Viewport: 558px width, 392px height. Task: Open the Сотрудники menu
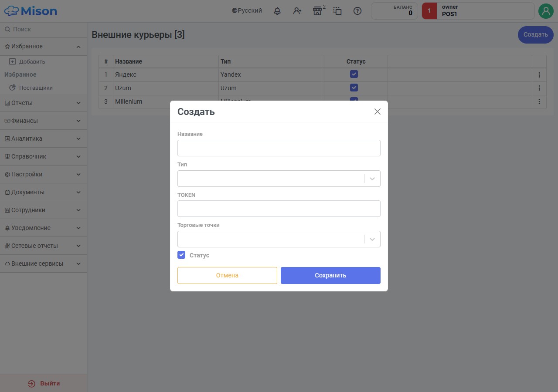44,210
